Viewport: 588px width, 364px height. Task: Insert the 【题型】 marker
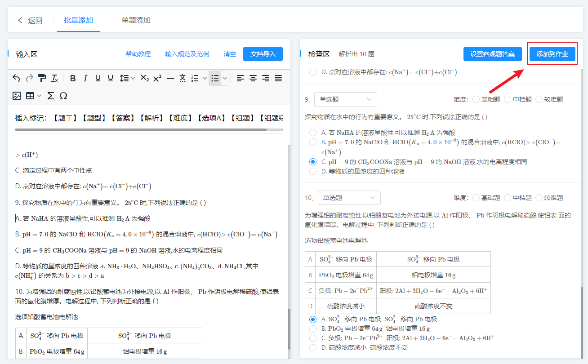[x=95, y=118]
